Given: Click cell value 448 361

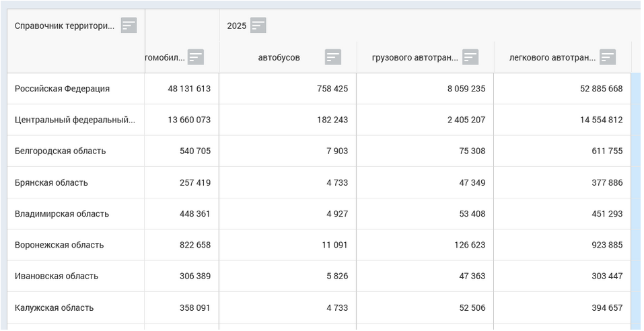Looking at the screenshot, I should click(x=194, y=214).
